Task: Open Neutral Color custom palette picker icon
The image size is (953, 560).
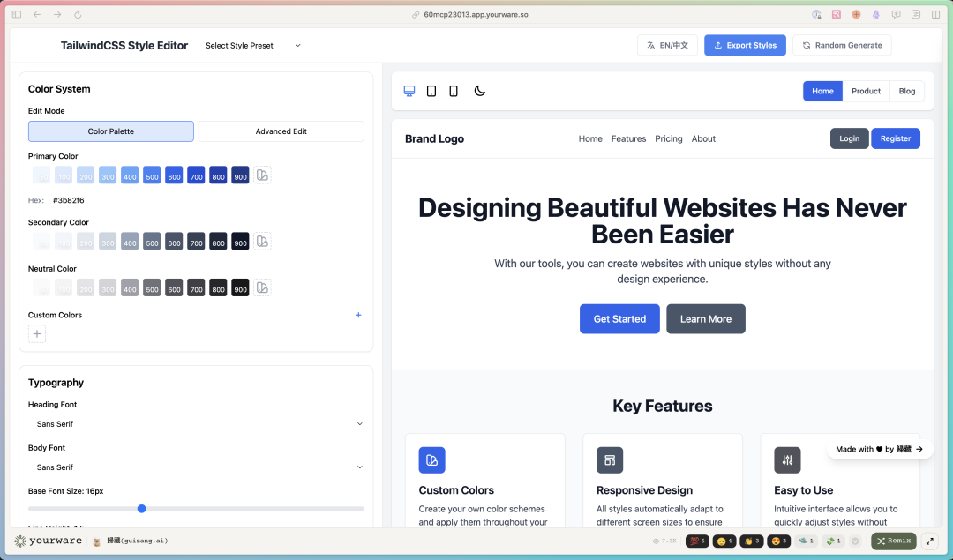Action: [262, 287]
